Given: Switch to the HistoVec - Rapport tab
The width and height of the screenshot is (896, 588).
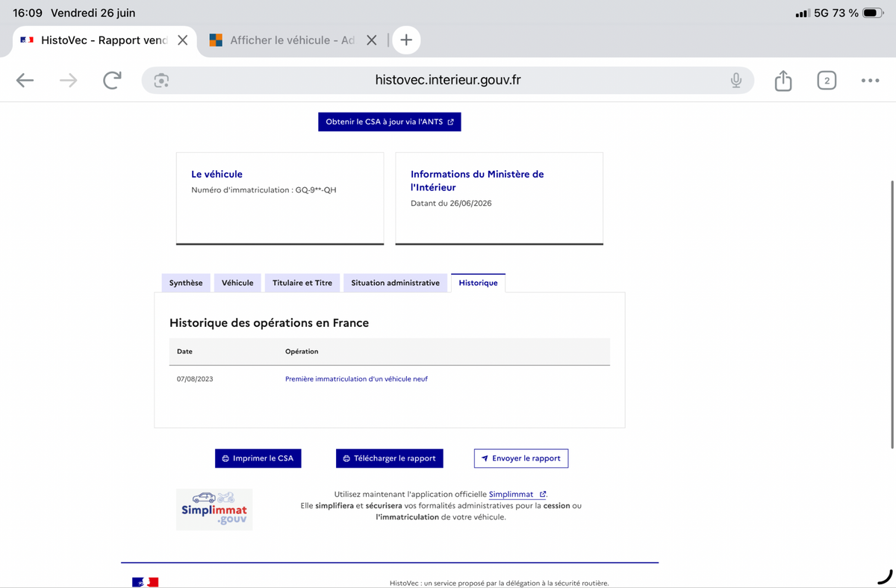Looking at the screenshot, I should point(105,40).
